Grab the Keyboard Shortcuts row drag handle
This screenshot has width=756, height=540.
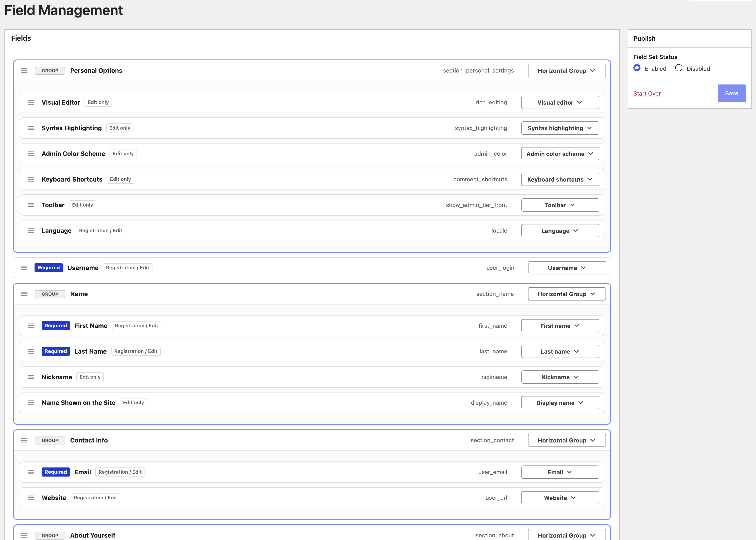[31, 179]
